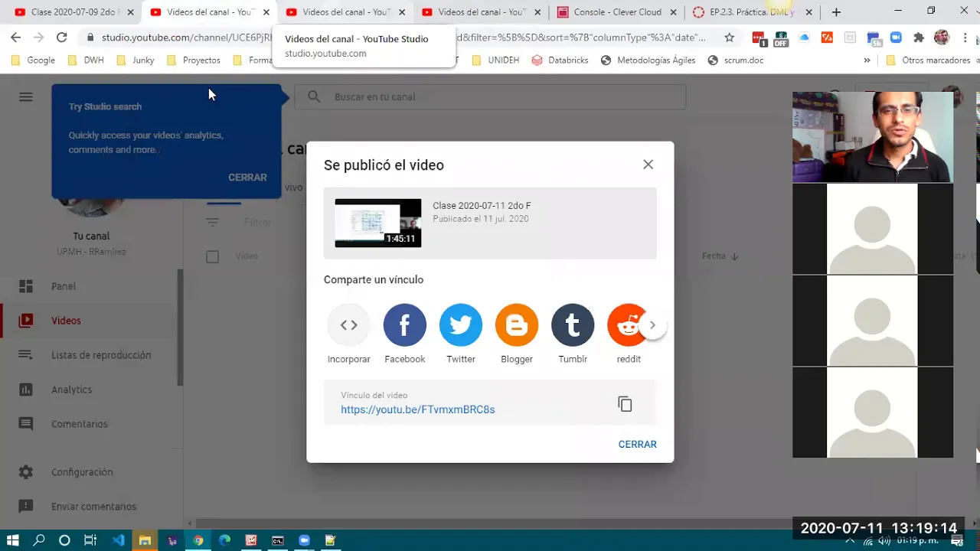Copy the video link with the copy icon
Screen dimensions: 980x551
click(x=625, y=403)
